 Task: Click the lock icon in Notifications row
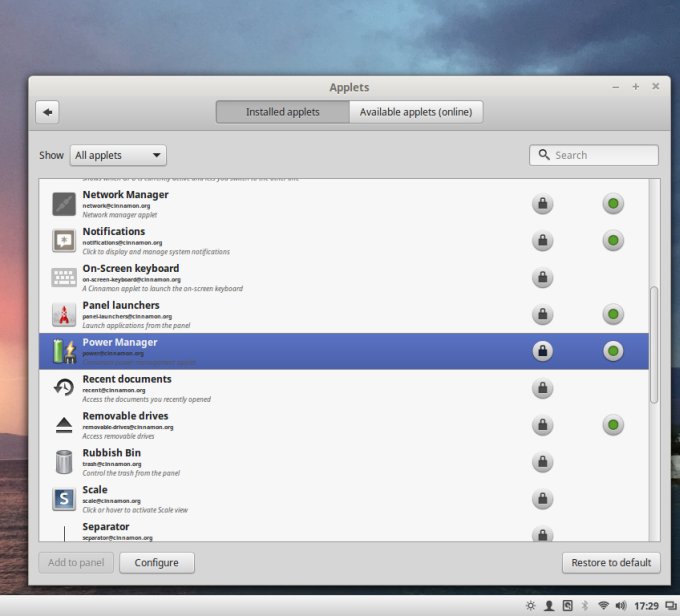543,240
